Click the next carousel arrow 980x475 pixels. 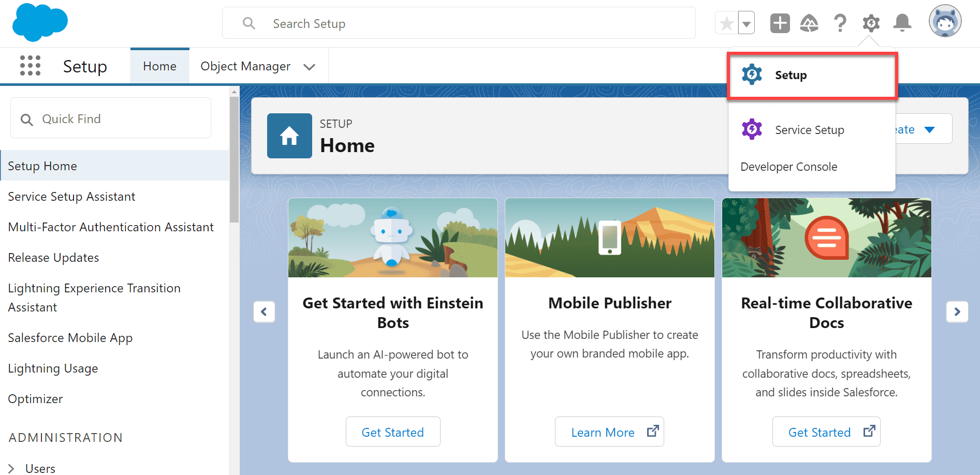(x=957, y=311)
